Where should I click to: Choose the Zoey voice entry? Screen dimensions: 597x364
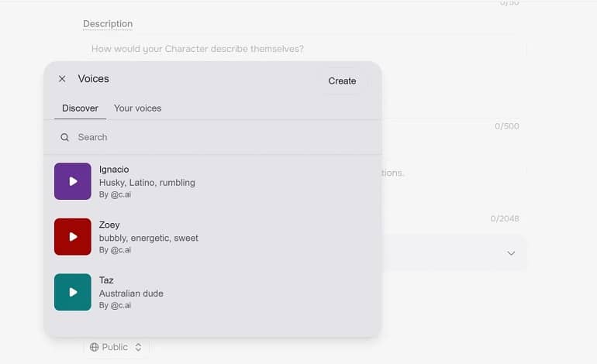[x=213, y=236]
